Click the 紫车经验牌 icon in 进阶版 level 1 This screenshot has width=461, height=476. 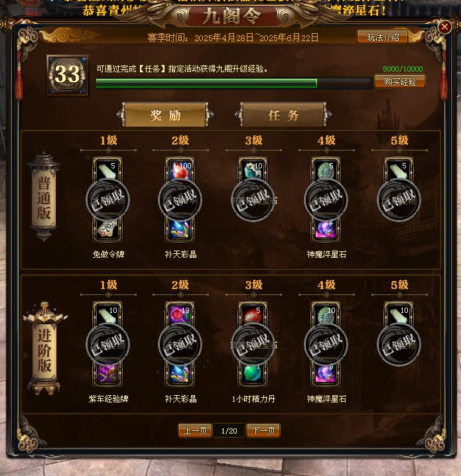(107, 375)
